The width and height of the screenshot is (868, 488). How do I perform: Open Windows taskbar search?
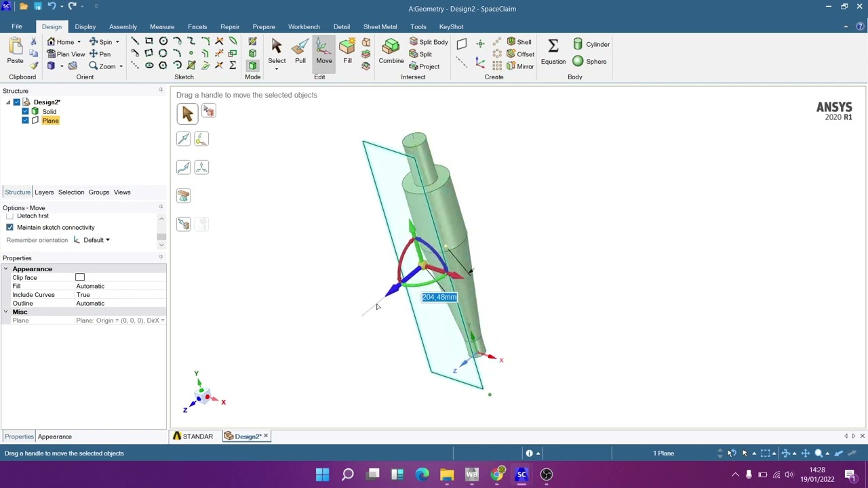(347, 474)
